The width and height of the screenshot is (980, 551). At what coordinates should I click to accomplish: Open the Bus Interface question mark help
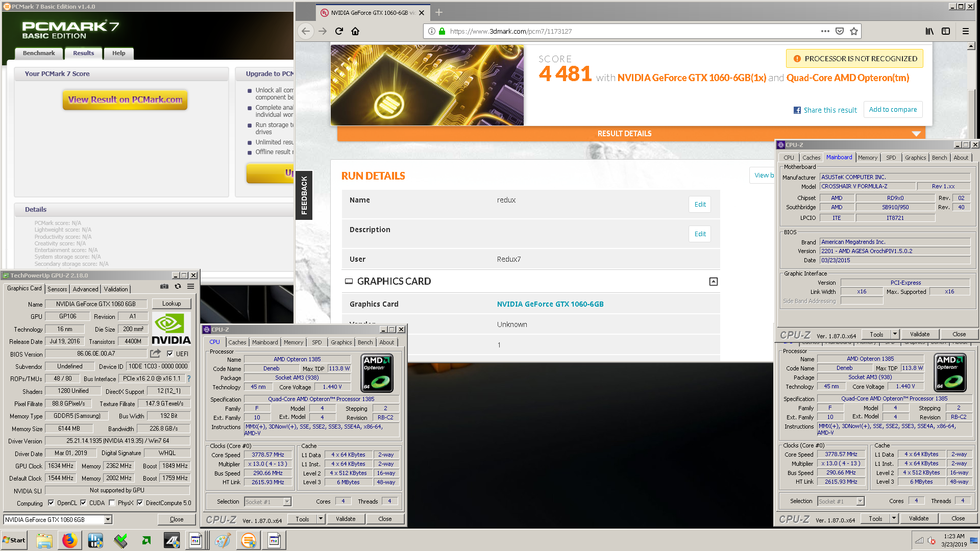point(189,379)
